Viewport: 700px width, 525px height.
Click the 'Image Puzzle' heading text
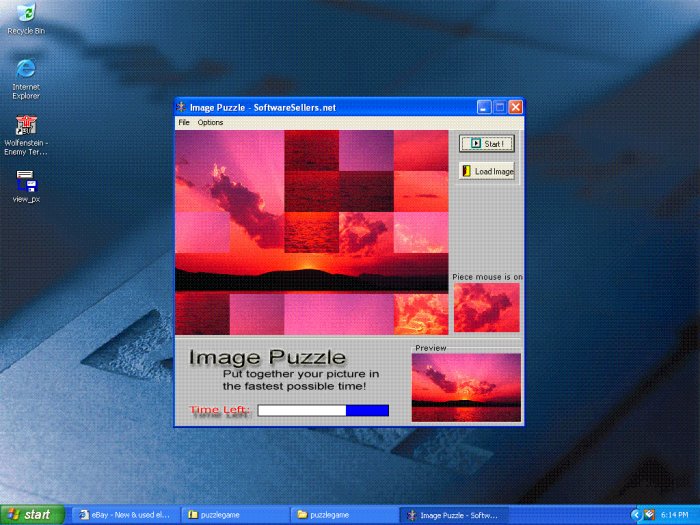click(x=267, y=358)
